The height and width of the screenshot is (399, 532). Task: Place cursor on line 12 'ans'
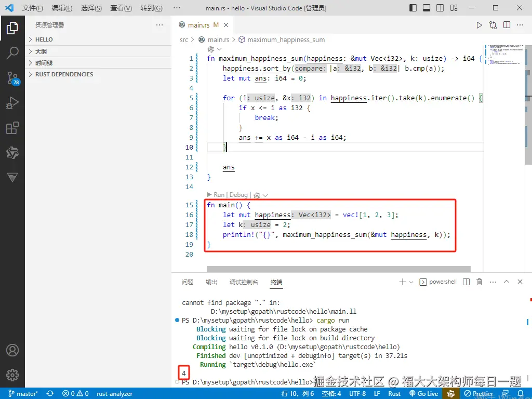tap(229, 167)
